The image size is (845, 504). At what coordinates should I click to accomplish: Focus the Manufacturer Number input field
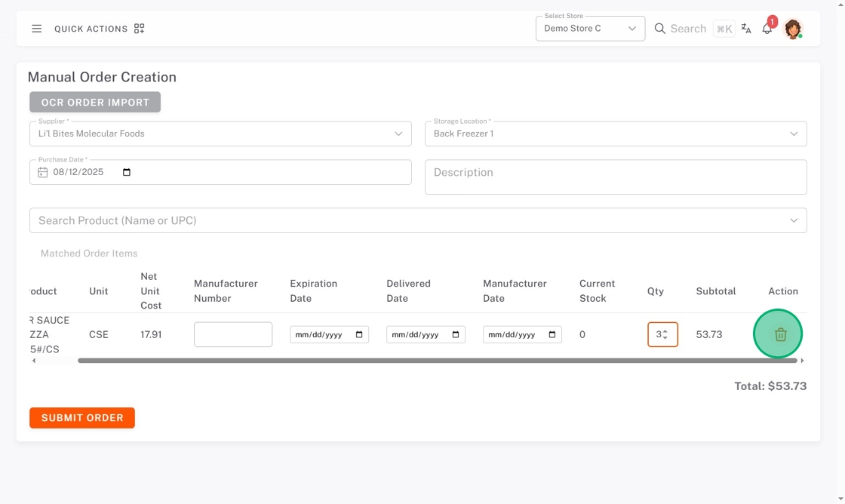tap(233, 334)
